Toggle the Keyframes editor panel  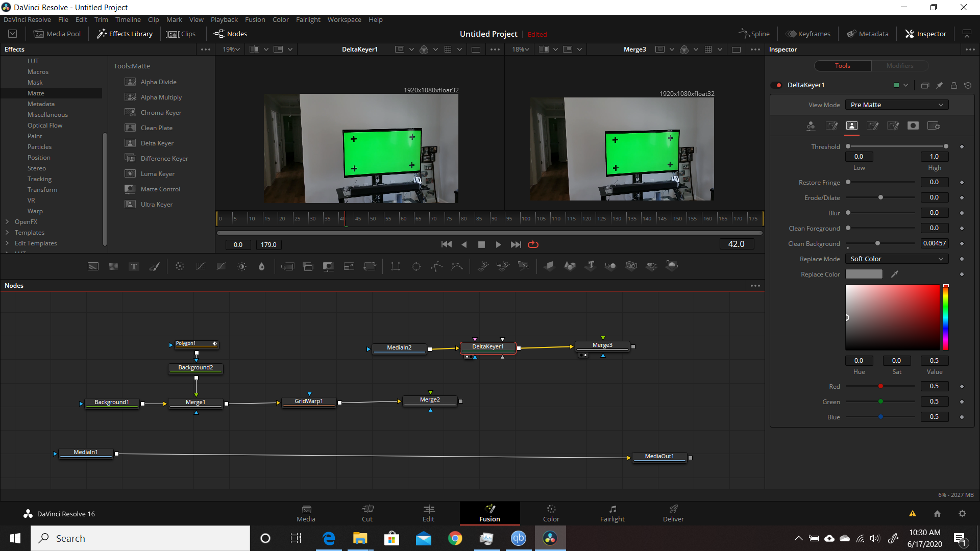(808, 34)
